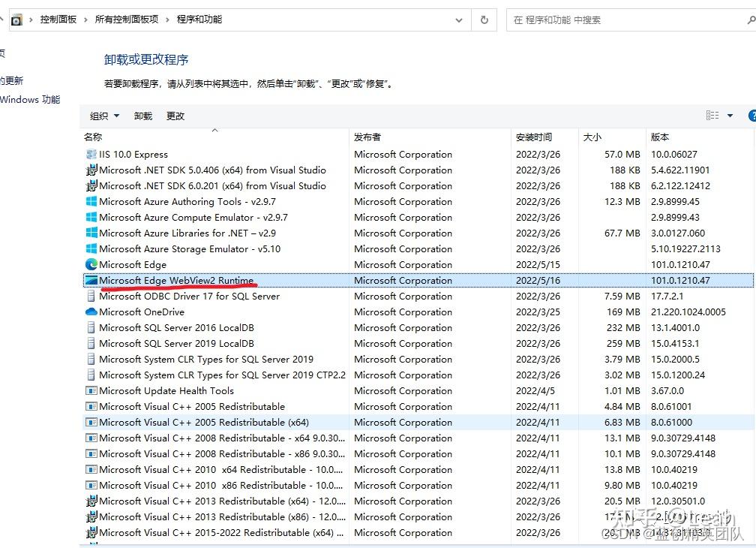Click inside the program search box

630,20
